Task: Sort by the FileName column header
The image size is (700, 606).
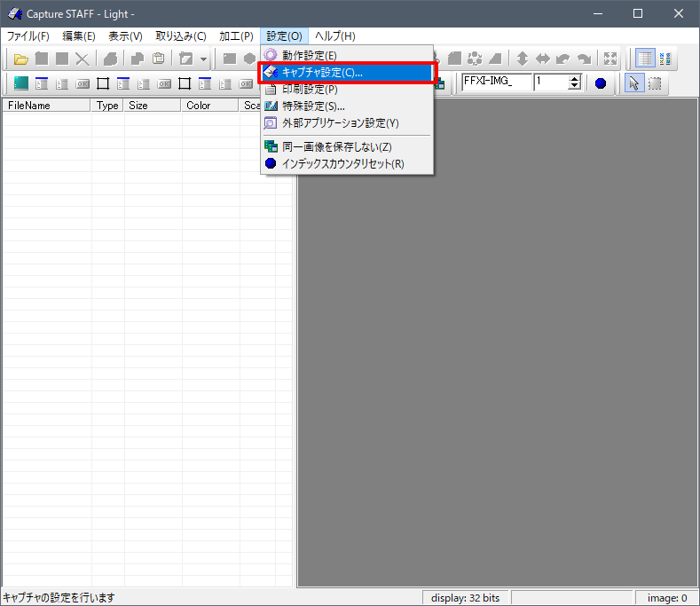Action: click(46, 106)
